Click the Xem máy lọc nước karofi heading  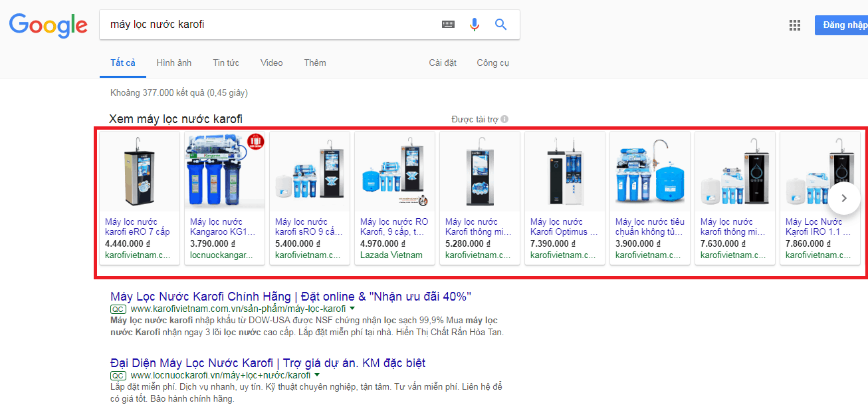[x=176, y=119]
